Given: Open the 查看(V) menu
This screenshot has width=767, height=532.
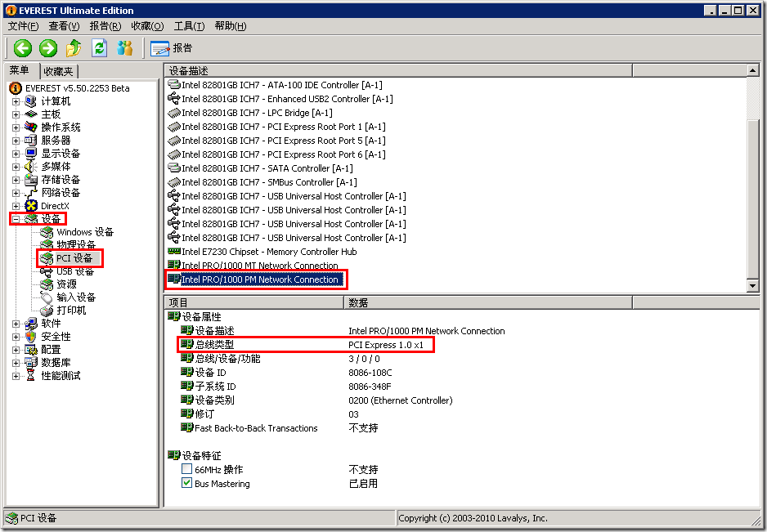Looking at the screenshot, I should tap(64, 26).
